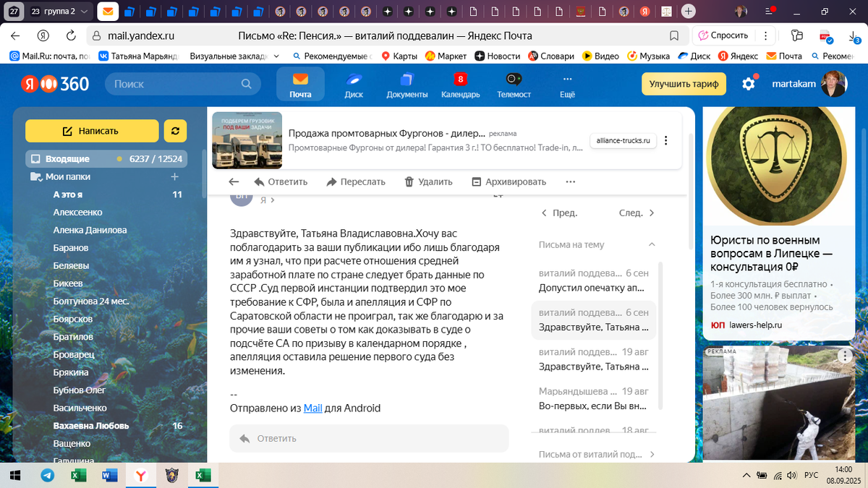The height and width of the screenshot is (488, 868).
Task: Switch to the Документы section
Action: tap(407, 85)
